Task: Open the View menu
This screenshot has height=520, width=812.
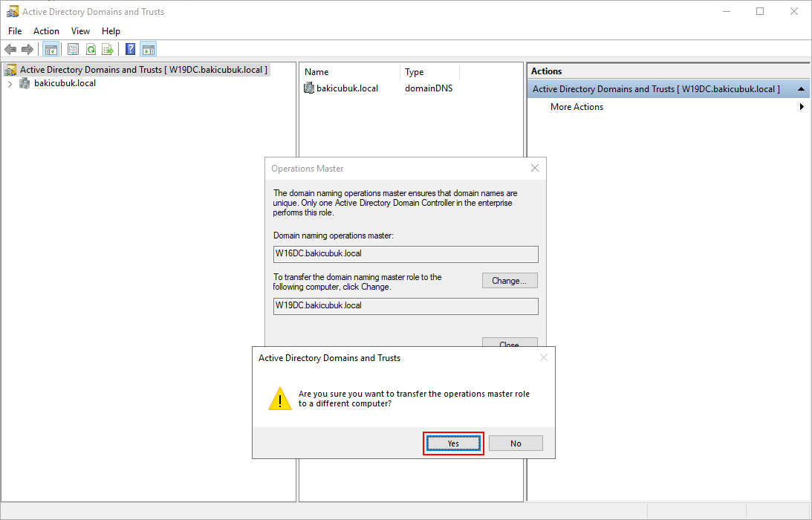Action: coord(80,31)
